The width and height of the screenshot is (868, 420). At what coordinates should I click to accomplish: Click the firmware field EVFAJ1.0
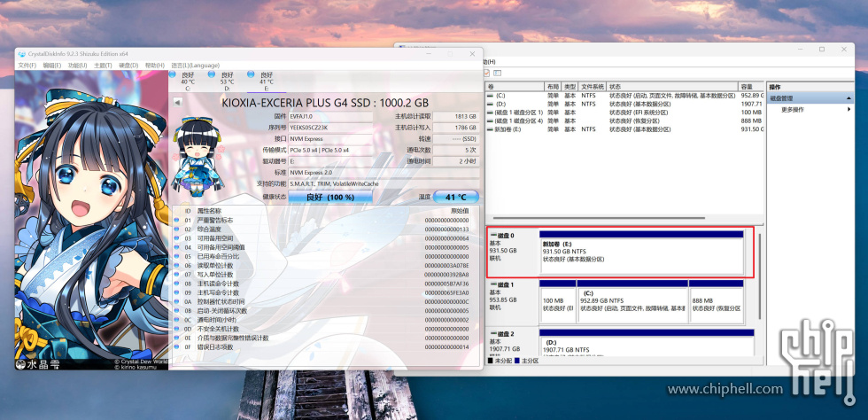(330, 117)
